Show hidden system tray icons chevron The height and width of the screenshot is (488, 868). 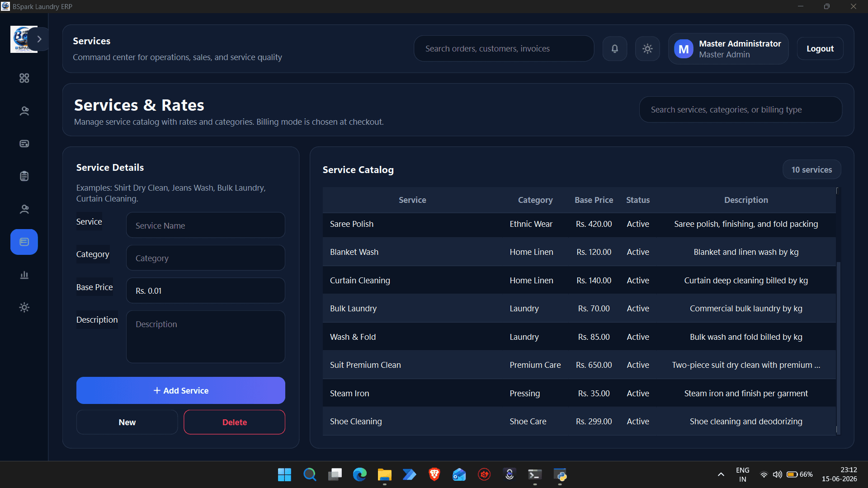[721, 474]
